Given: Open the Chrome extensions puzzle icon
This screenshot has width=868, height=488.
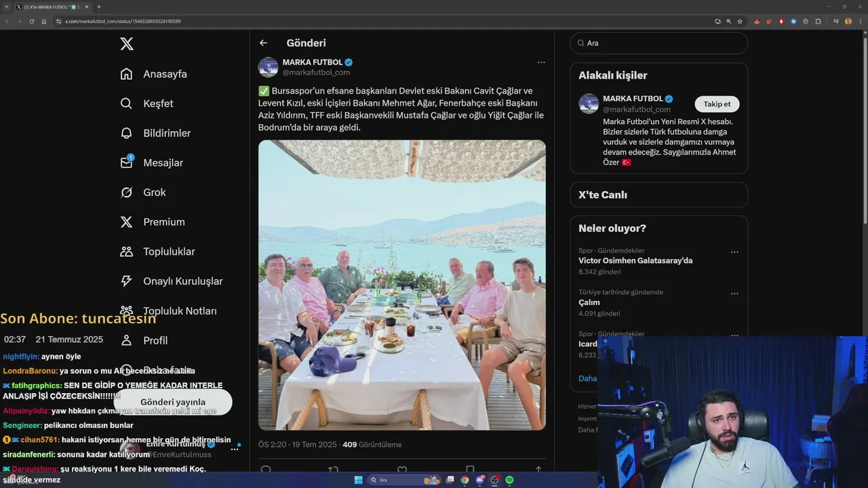Looking at the screenshot, I should coord(818,21).
